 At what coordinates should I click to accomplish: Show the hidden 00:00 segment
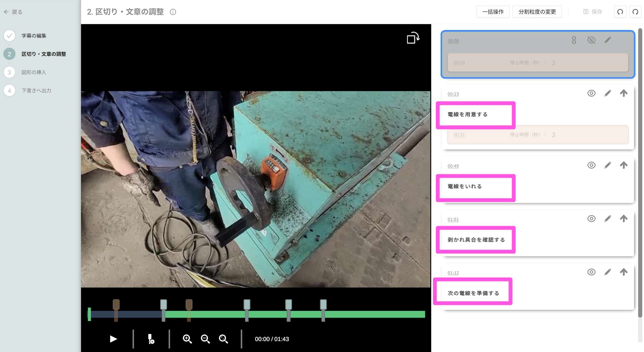coord(591,40)
